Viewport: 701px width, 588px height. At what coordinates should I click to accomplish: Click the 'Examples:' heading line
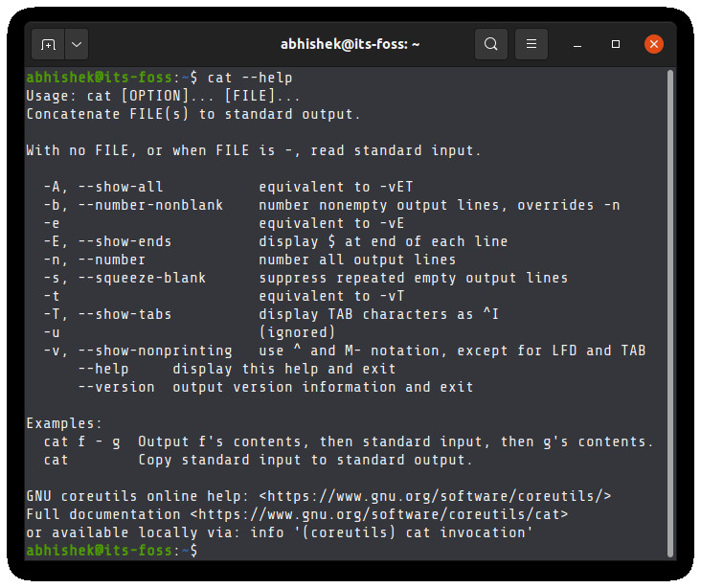(64, 423)
